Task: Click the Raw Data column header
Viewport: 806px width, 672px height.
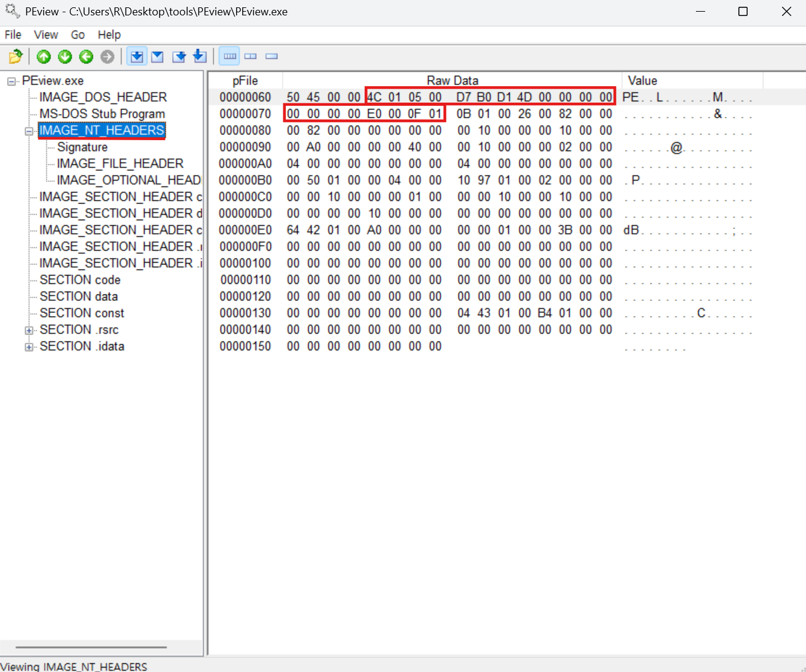Action: tap(452, 81)
